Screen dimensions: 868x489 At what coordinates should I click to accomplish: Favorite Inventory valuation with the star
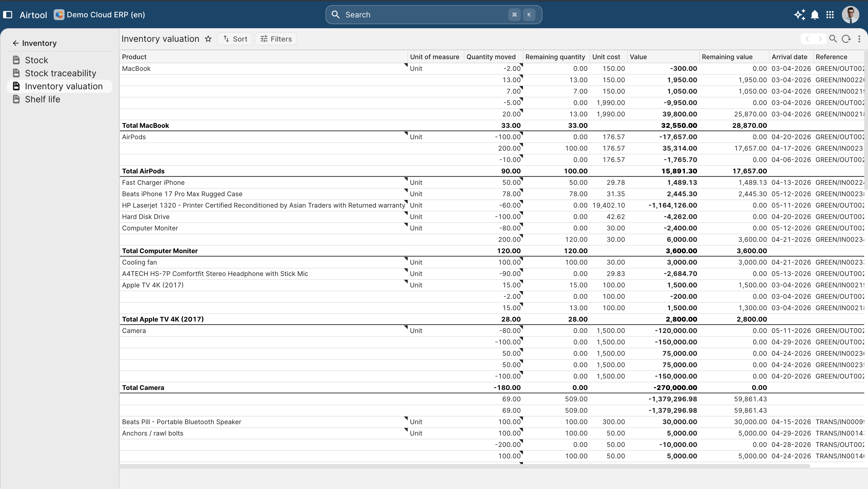pyautogui.click(x=208, y=39)
